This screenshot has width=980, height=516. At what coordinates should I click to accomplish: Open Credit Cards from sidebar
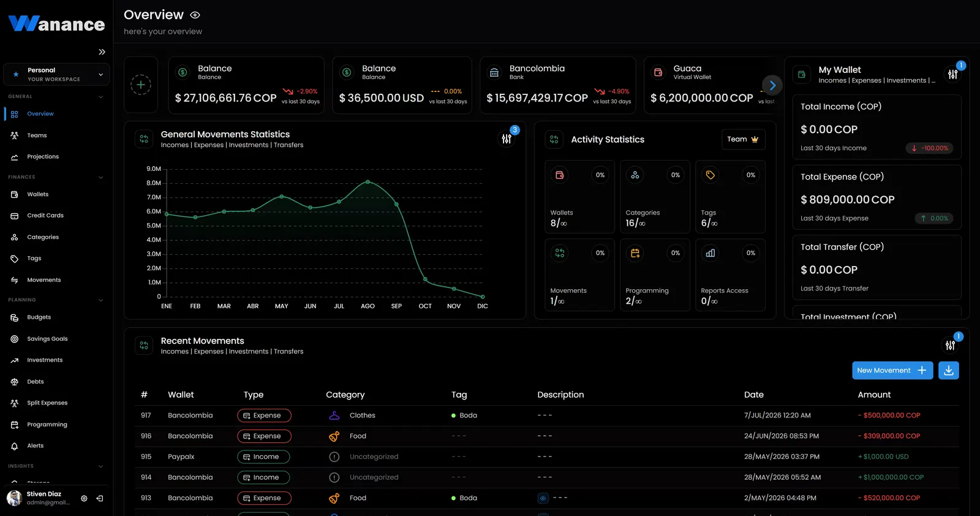point(45,216)
